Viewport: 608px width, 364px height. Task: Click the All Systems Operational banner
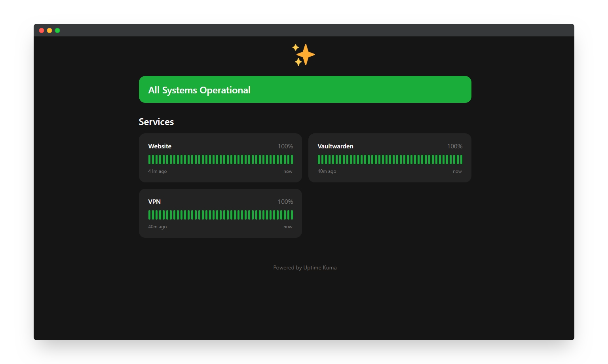click(305, 90)
